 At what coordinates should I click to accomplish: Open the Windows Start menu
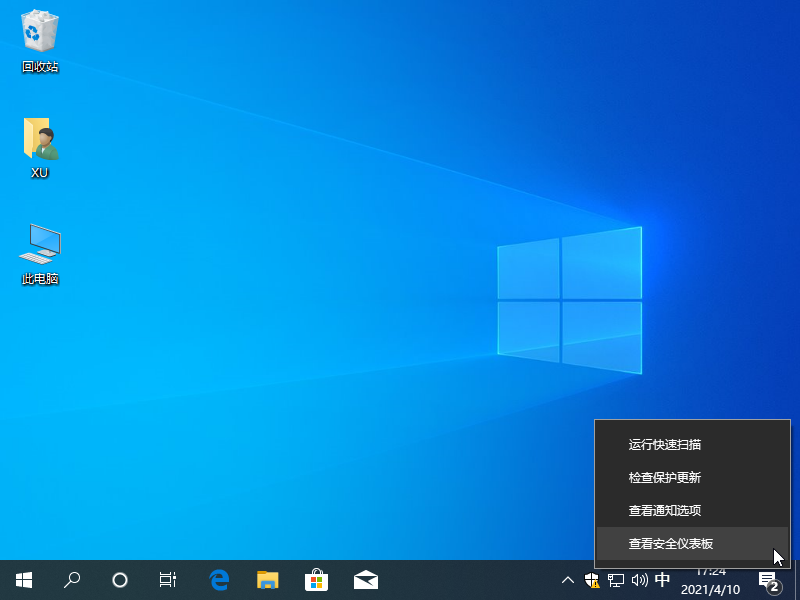point(24,579)
